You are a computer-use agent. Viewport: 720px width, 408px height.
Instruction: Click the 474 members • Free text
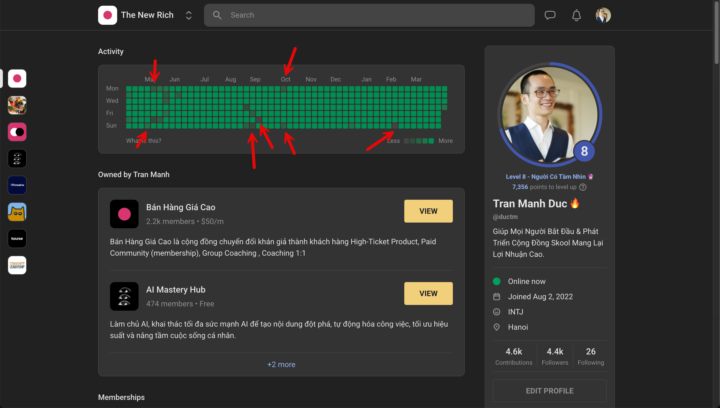pyautogui.click(x=180, y=304)
